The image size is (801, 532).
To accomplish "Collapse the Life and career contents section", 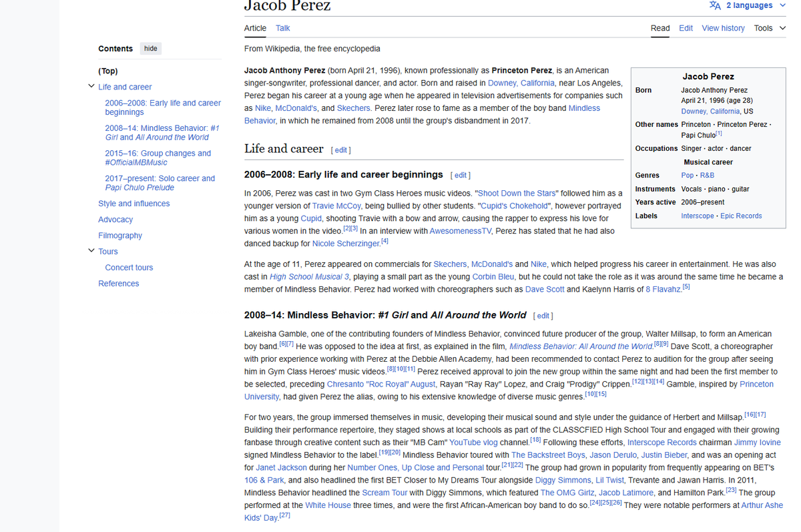I will click(x=91, y=86).
